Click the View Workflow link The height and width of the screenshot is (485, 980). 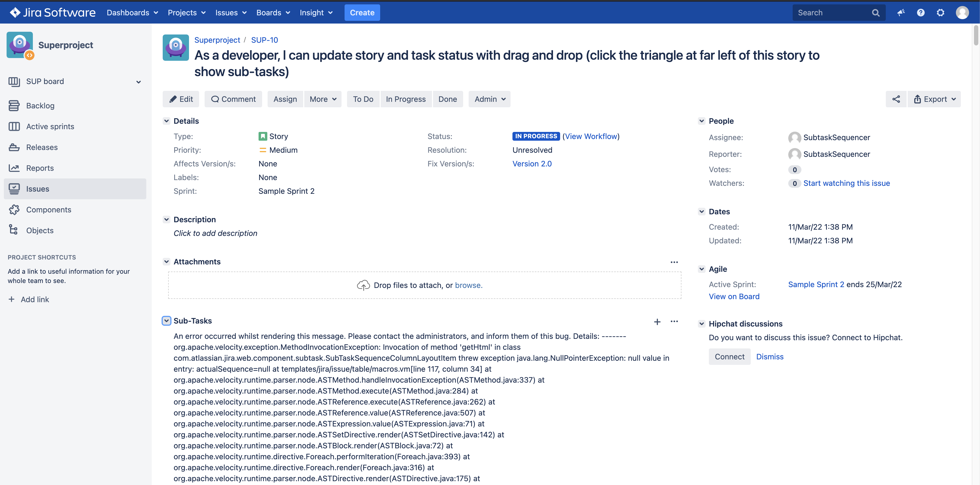click(x=591, y=136)
